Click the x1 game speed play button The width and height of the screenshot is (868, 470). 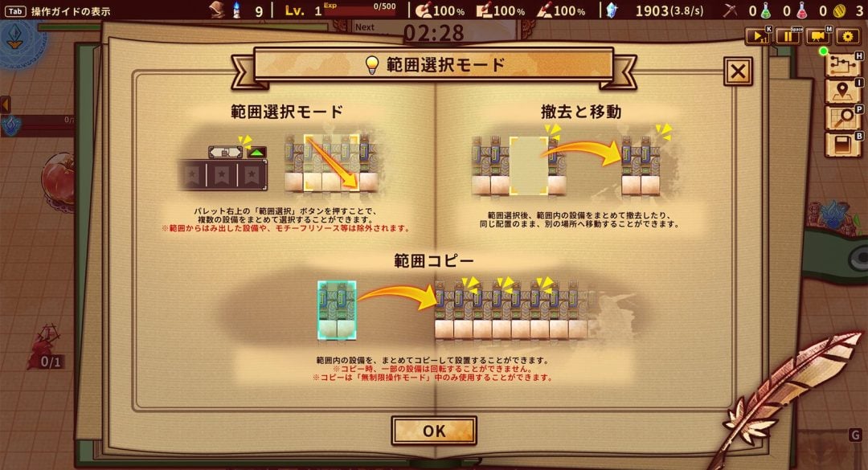click(758, 36)
